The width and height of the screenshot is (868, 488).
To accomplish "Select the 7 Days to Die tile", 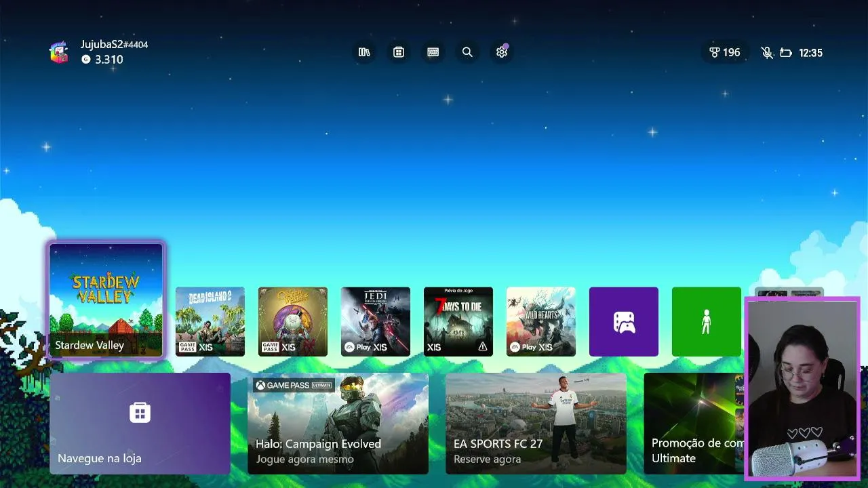I will (458, 322).
